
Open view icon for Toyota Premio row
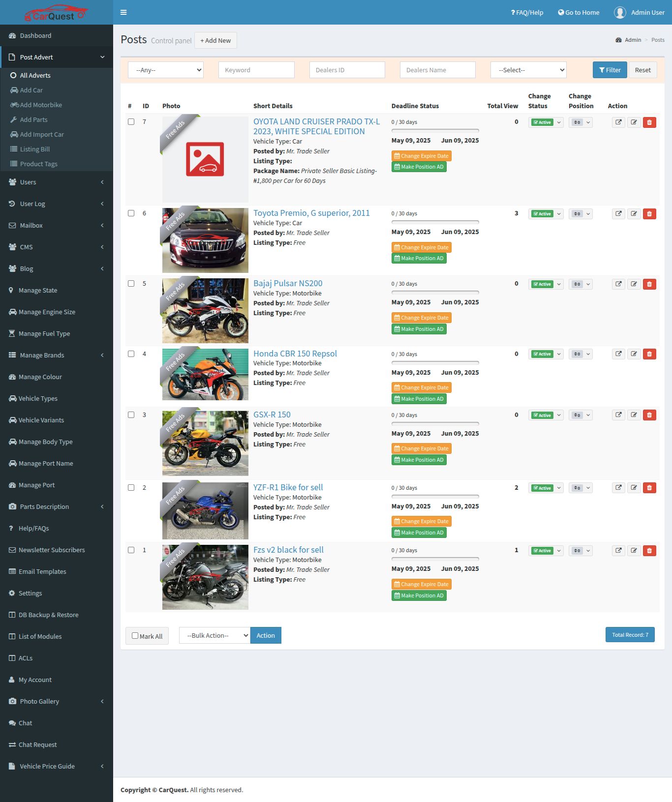click(618, 214)
